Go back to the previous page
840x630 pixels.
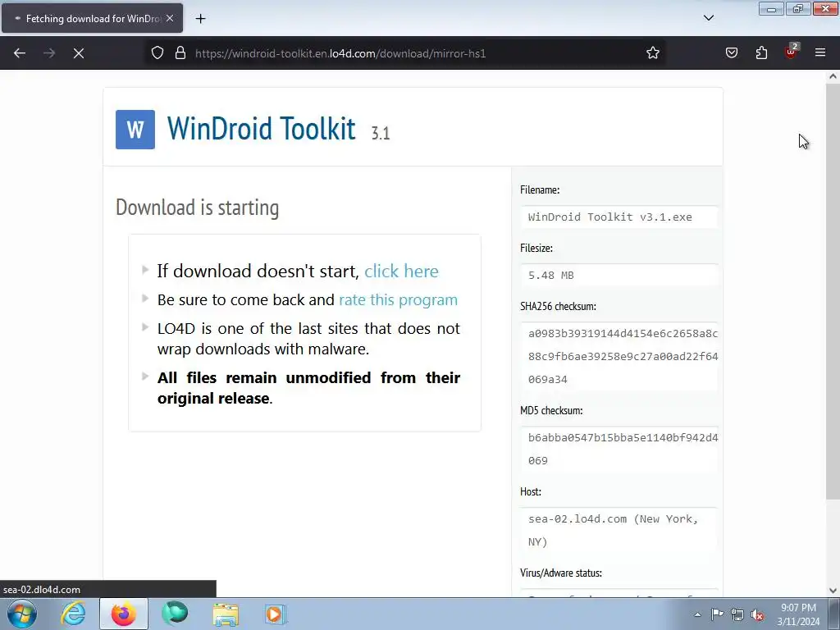point(20,53)
